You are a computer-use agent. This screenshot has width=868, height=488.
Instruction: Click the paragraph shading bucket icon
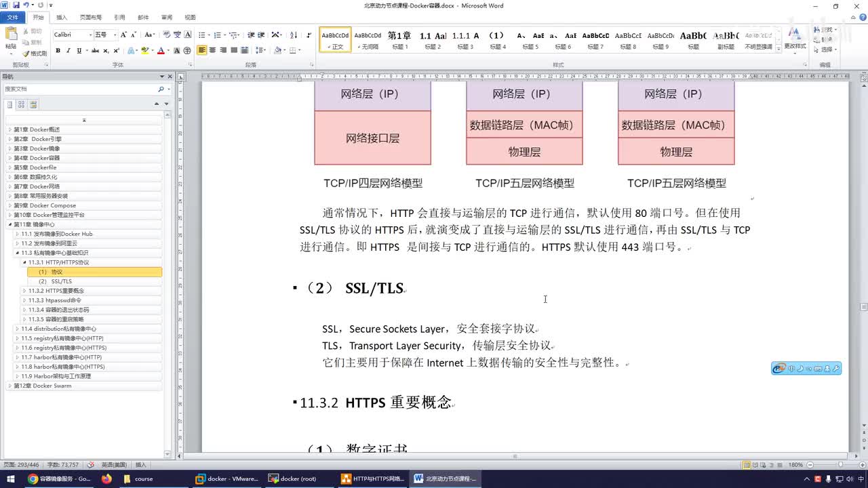[279, 51]
